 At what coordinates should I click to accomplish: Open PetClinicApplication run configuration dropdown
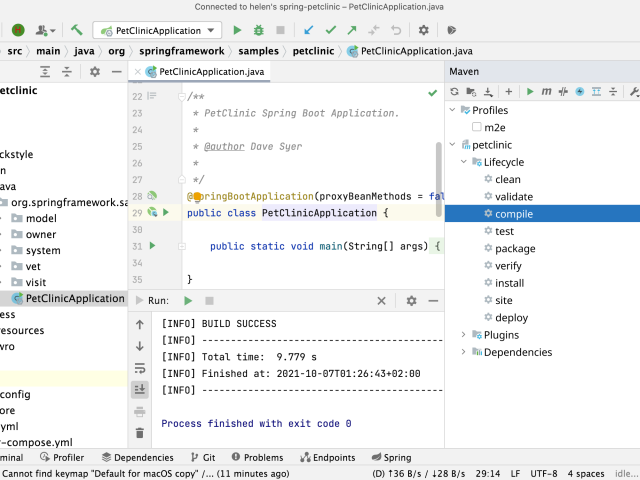pos(157,30)
